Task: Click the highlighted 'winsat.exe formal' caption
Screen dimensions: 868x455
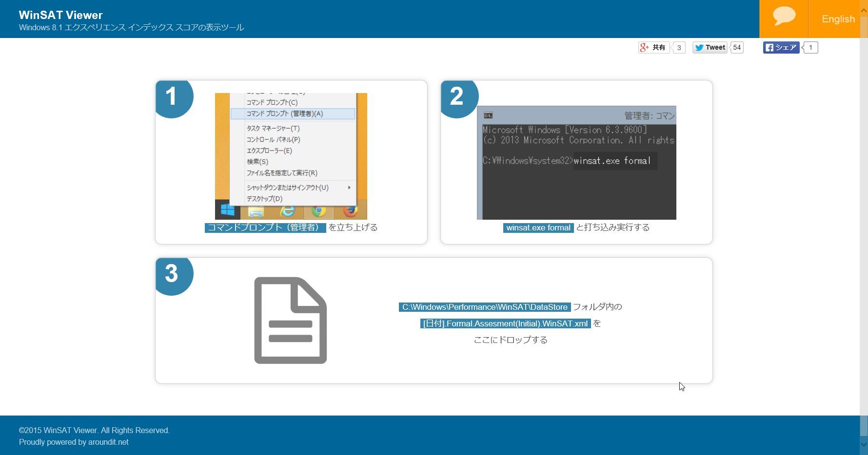Action: point(538,227)
